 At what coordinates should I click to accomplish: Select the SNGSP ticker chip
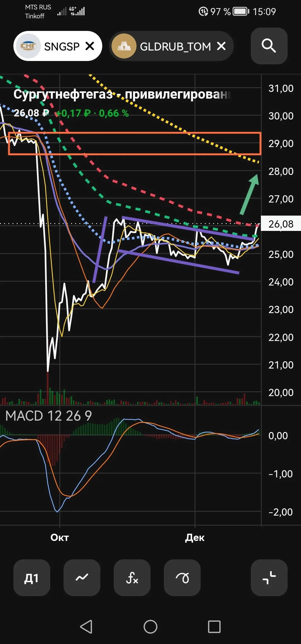58,46
